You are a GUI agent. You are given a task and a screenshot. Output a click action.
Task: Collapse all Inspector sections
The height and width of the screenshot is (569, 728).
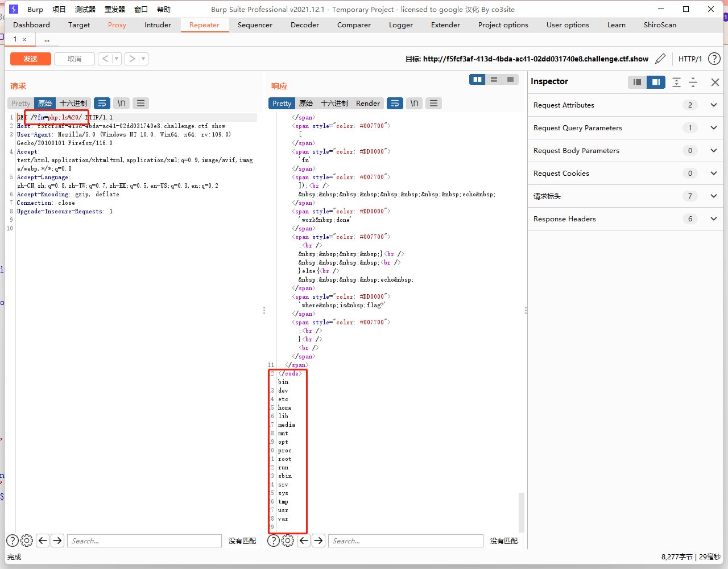pos(693,82)
